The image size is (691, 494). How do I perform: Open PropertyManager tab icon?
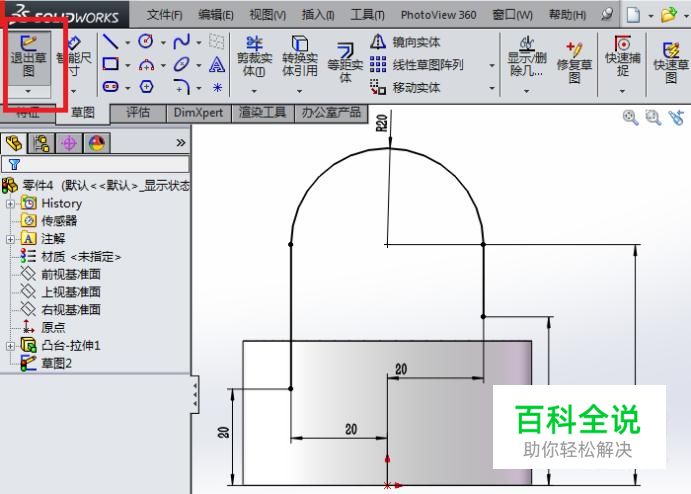pos(41,143)
